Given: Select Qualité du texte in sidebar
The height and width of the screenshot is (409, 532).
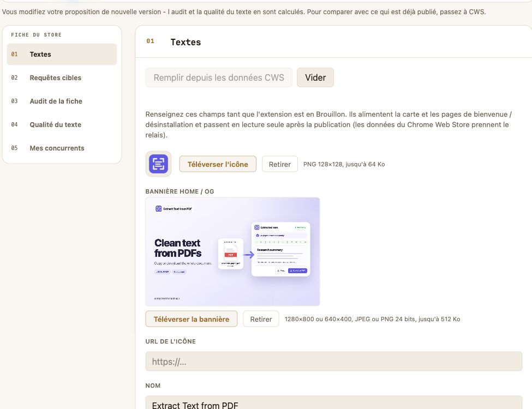Looking at the screenshot, I should (62, 124).
